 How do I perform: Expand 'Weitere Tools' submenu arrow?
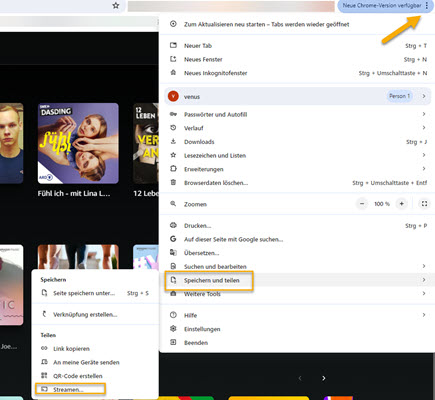tap(424, 294)
